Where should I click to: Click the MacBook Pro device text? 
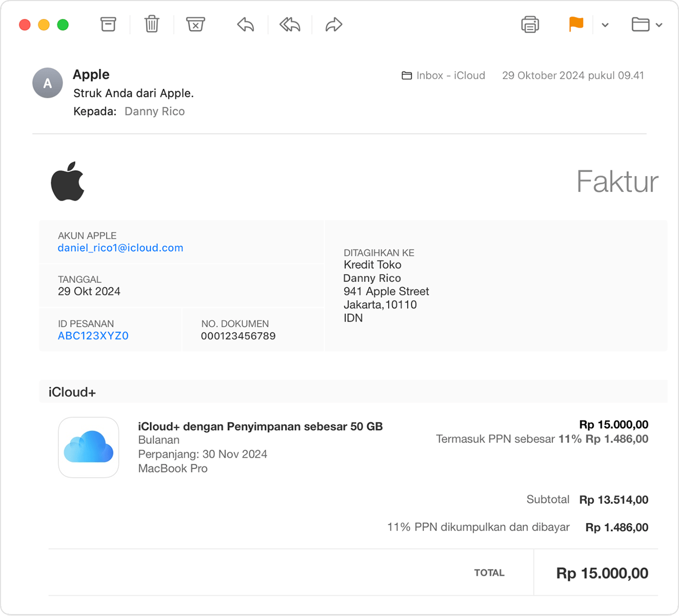[173, 469]
